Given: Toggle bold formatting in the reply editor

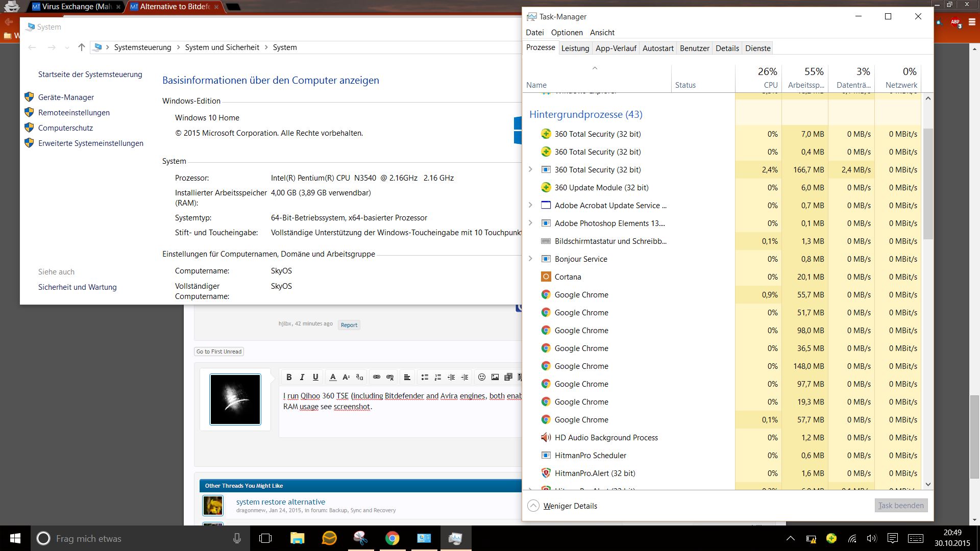Looking at the screenshot, I should pyautogui.click(x=289, y=377).
